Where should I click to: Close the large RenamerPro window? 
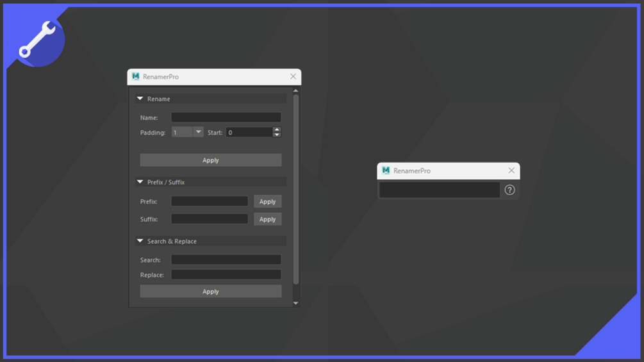[293, 76]
